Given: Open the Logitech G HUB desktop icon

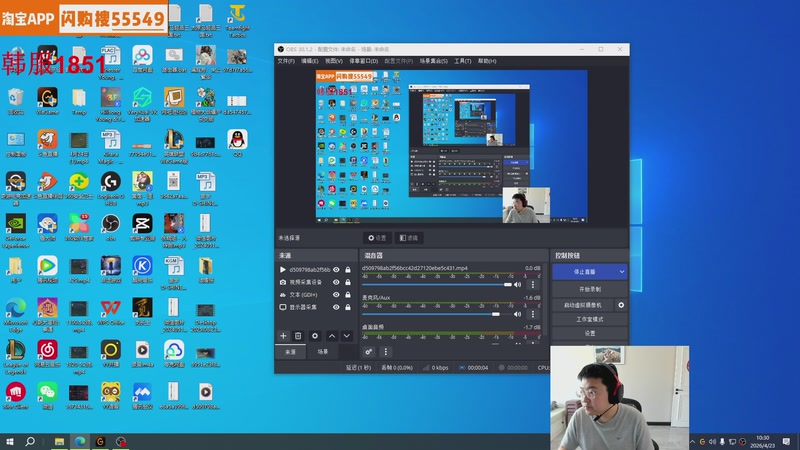Looking at the screenshot, I should (110, 188).
